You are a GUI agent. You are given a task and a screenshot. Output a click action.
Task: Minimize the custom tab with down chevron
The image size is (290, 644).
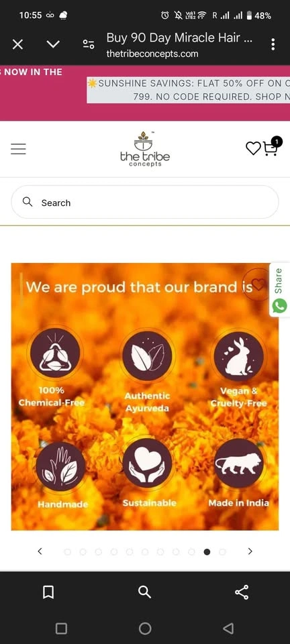click(53, 44)
